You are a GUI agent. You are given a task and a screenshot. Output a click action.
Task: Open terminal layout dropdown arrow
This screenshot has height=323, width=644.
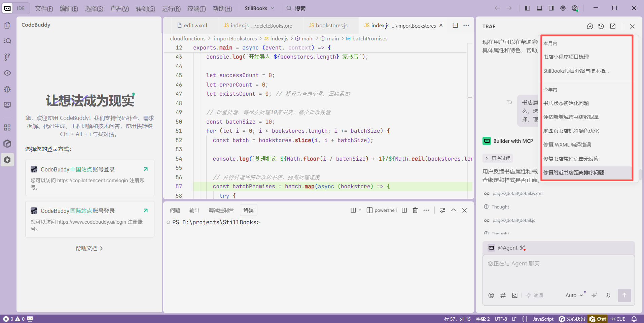click(360, 210)
